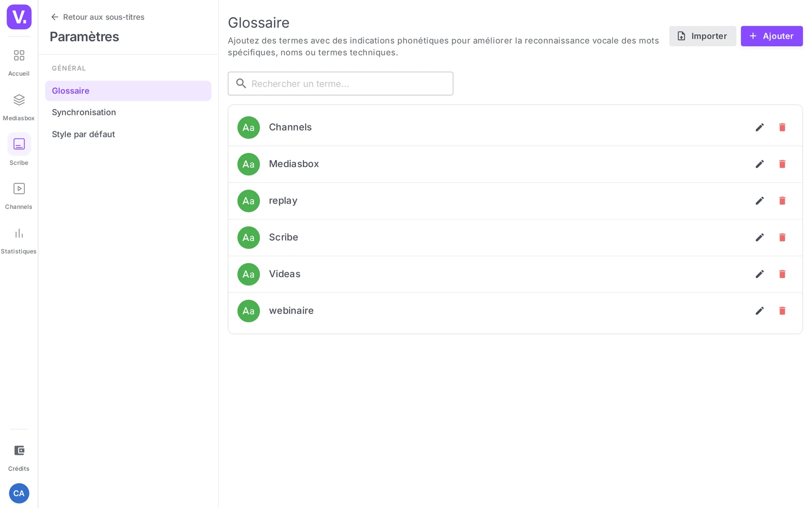Delete the Scribe glossary entry

pyautogui.click(x=782, y=237)
